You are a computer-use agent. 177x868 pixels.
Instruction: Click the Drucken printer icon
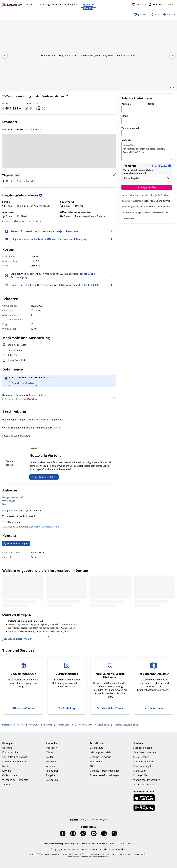(164, 14)
